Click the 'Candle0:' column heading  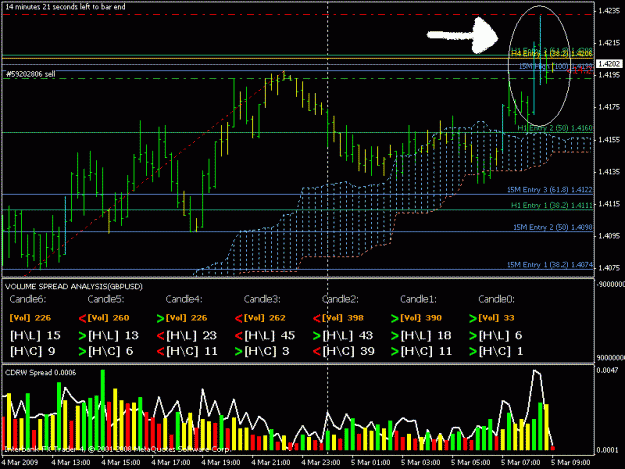click(x=497, y=299)
